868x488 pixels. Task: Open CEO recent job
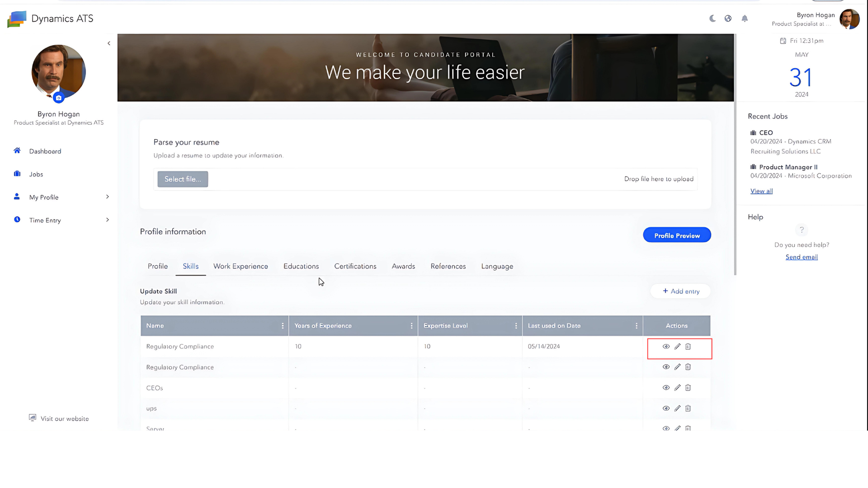(x=766, y=133)
